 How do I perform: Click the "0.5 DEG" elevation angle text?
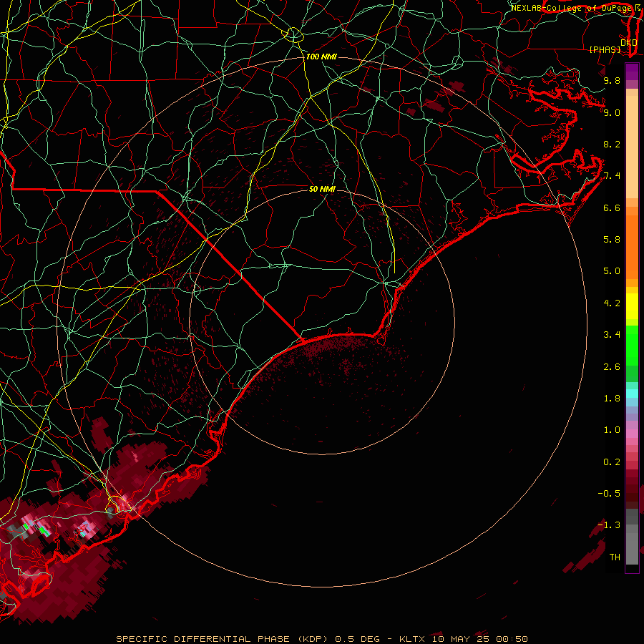tap(358, 639)
